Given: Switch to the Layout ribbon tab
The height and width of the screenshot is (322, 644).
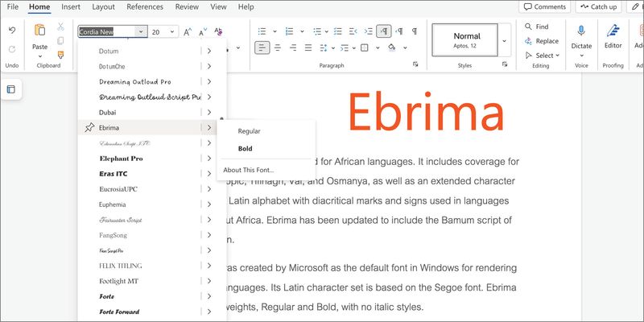Looking at the screenshot, I should coord(103,6).
